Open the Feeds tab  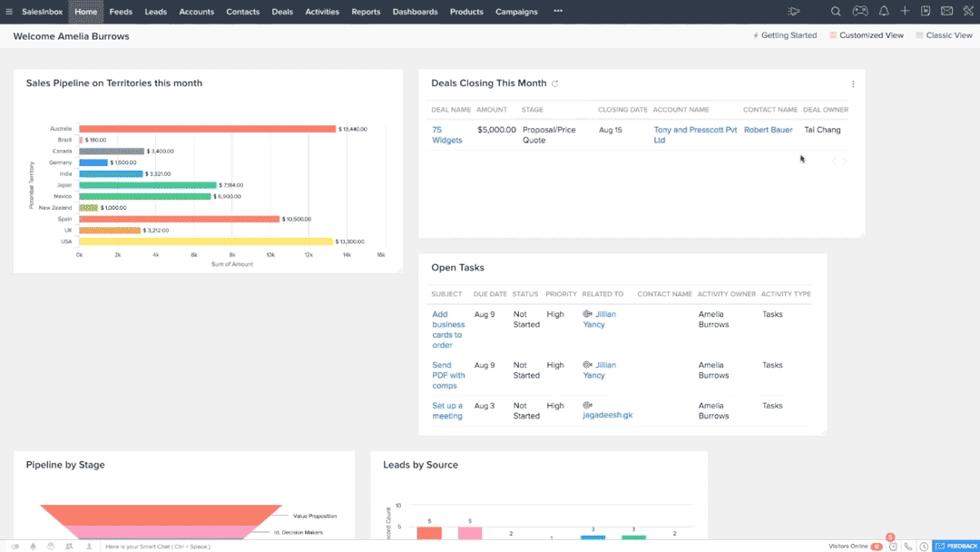pyautogui.click(x=121, y=11)
